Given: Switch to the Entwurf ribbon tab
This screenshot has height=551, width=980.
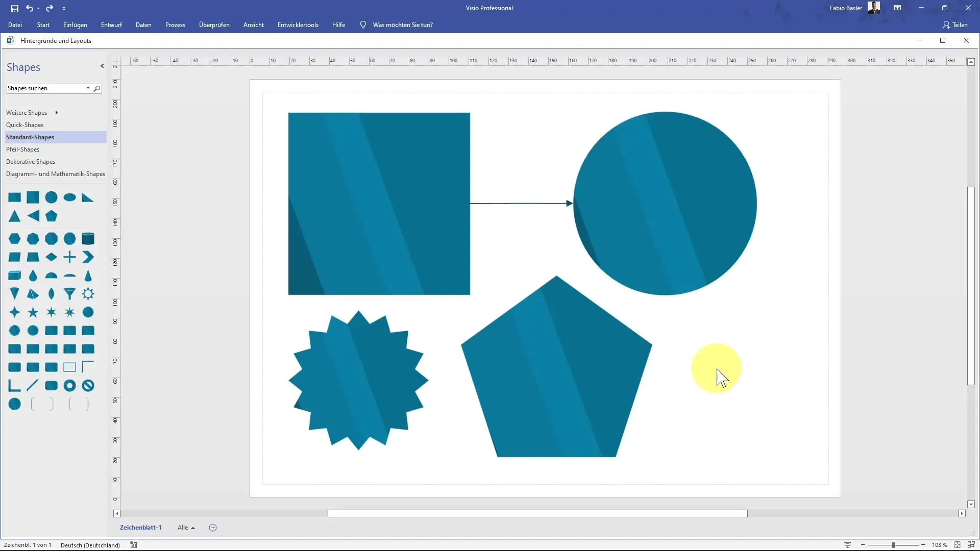Looking at the screenshot, I should tap(111, 25).
